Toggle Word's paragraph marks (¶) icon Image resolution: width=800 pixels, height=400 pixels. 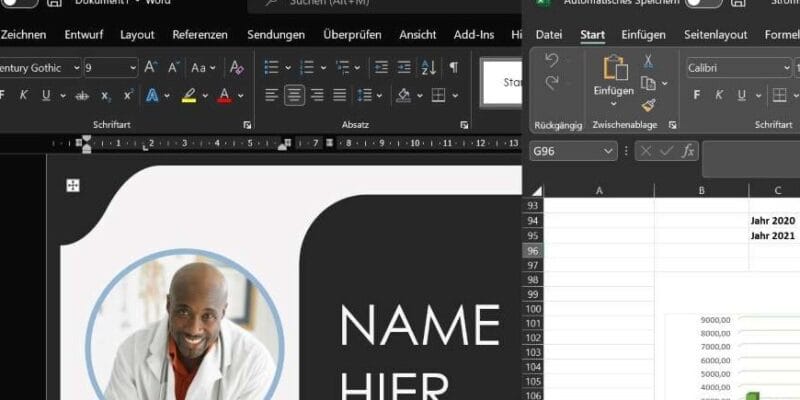453,67
